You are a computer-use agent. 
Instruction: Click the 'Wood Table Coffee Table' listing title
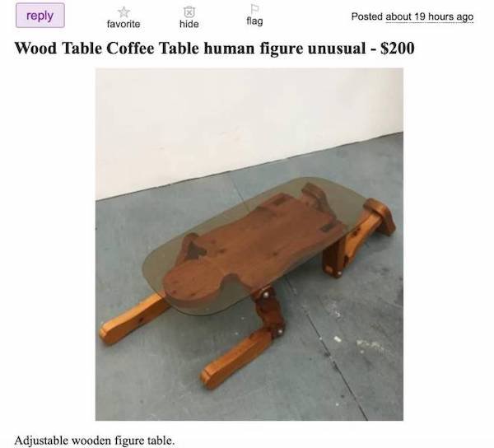[107, 49]
